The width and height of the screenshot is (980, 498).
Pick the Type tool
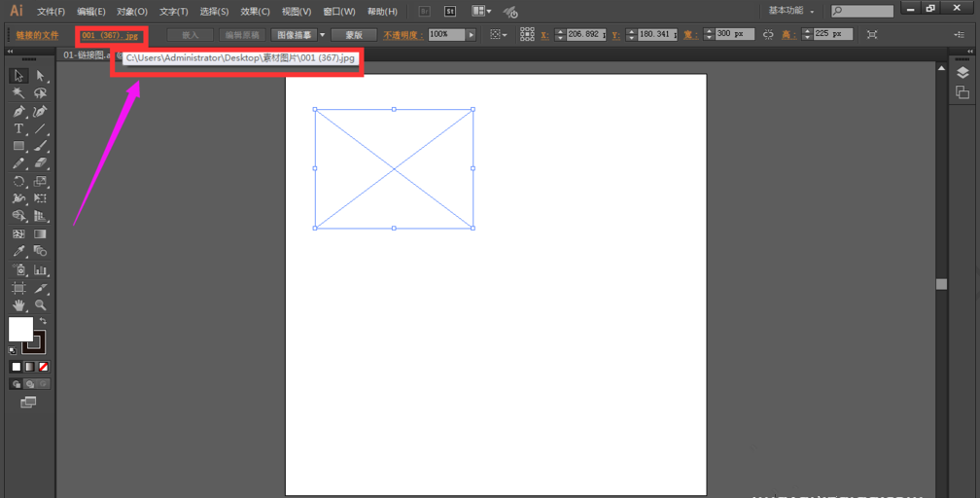[x=18, y=129]
